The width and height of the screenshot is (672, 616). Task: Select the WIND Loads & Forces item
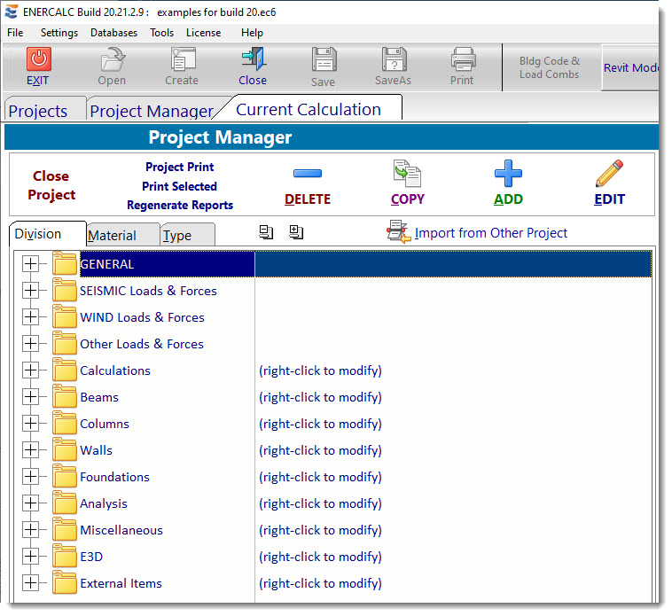[142, 317]
